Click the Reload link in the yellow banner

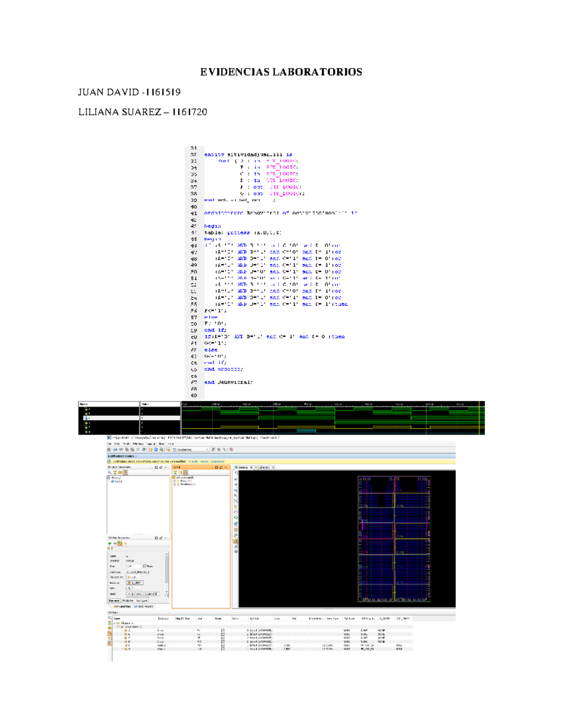[x=205, y=461]
